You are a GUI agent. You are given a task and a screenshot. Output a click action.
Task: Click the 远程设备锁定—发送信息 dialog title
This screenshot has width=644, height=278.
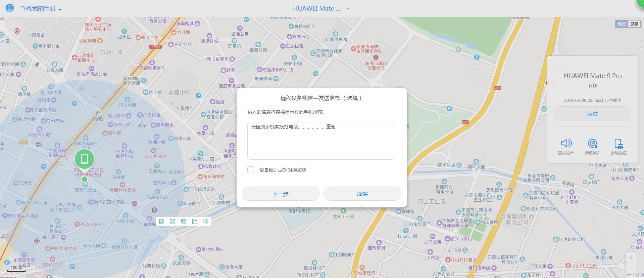[321, 98]
